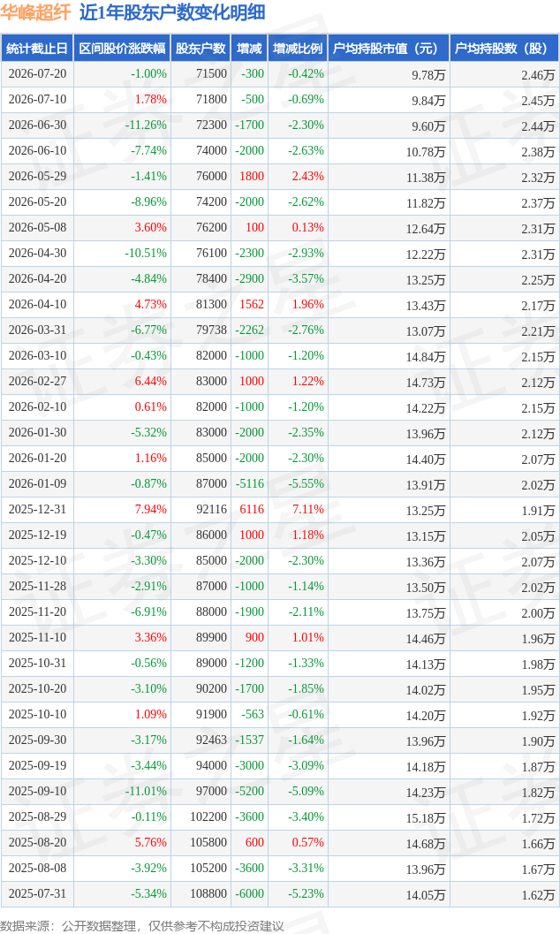Viewport: 560px width, 934px height.
Task: Click the 户均持股数（股） column header
Action: click(x=503, y=49)
